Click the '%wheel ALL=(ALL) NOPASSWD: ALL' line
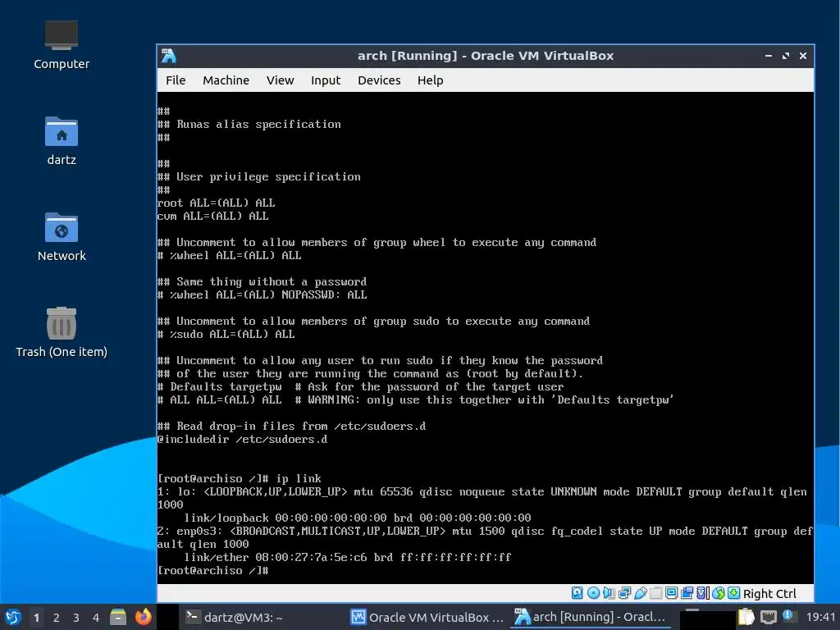This screenshot has width=840, height=630. (x=262, y=294)
